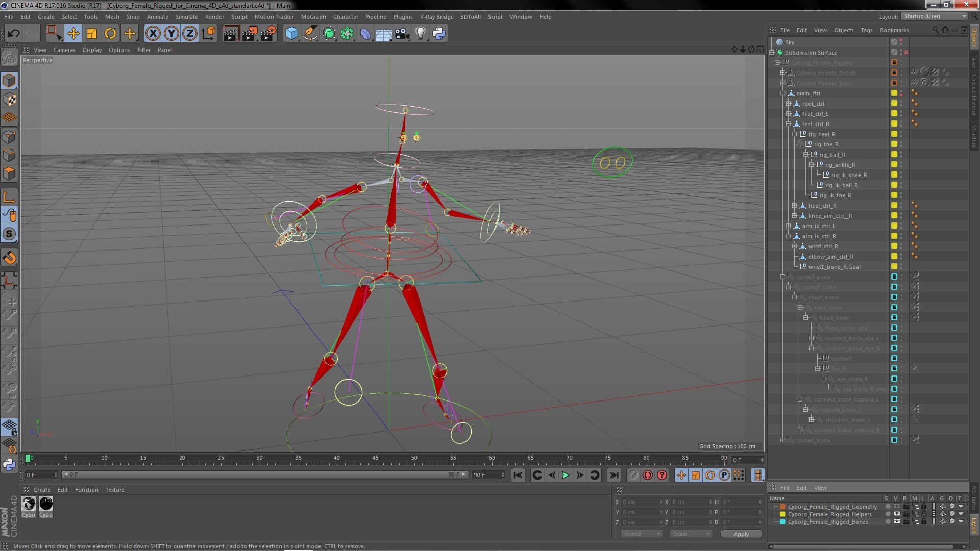Open material manager Create menu
The height and width of the screenshot is (551, 980).
pos(42,490)
